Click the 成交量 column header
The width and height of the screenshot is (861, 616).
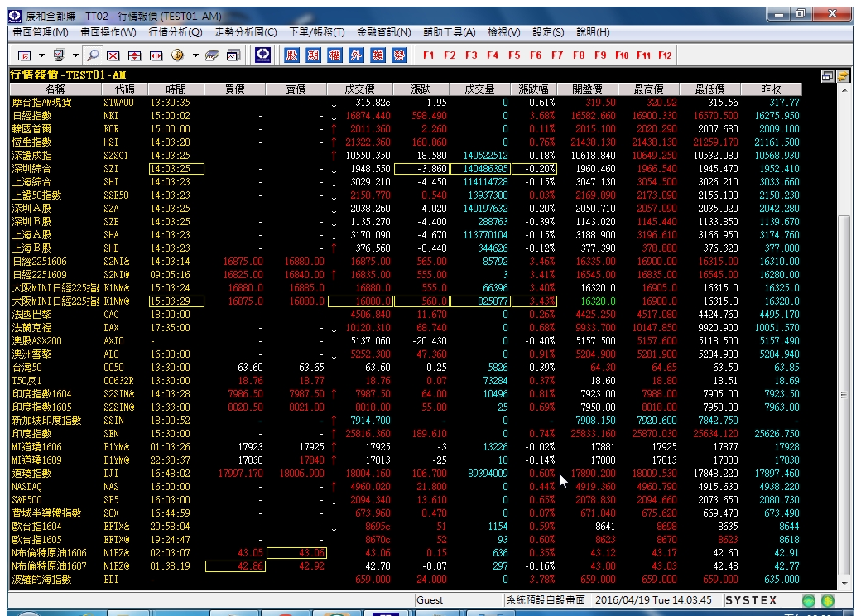(479, 89)
